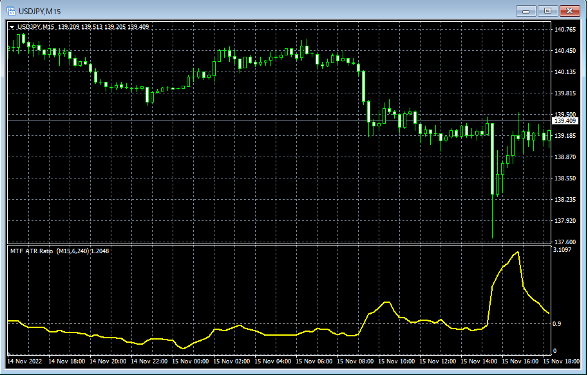Click the 138.235 price axis value
Viewport: 588px width, 375px height.
point(565,200)
